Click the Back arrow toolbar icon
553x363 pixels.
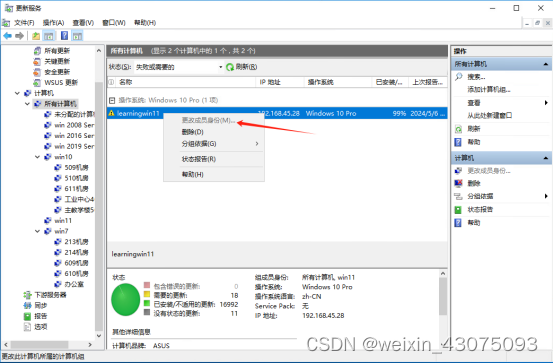[7, 36]
